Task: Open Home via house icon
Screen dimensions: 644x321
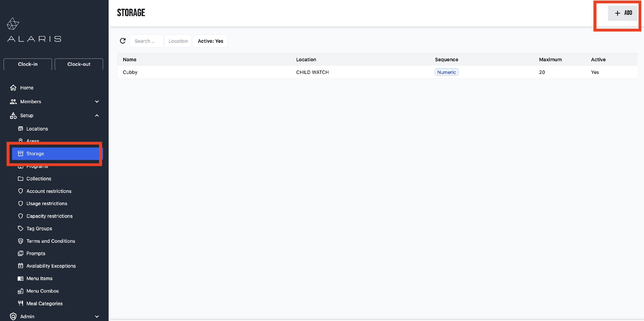Action: coord(13,88)
